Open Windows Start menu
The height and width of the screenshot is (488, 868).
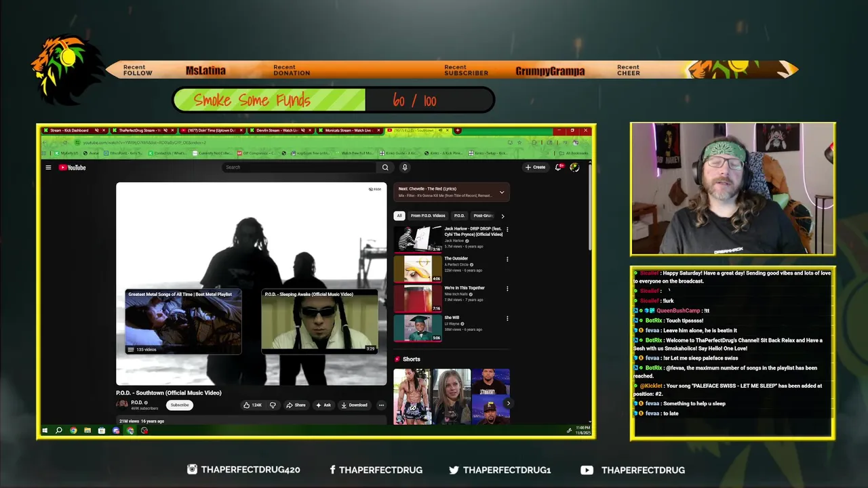[x=45, y=430]
